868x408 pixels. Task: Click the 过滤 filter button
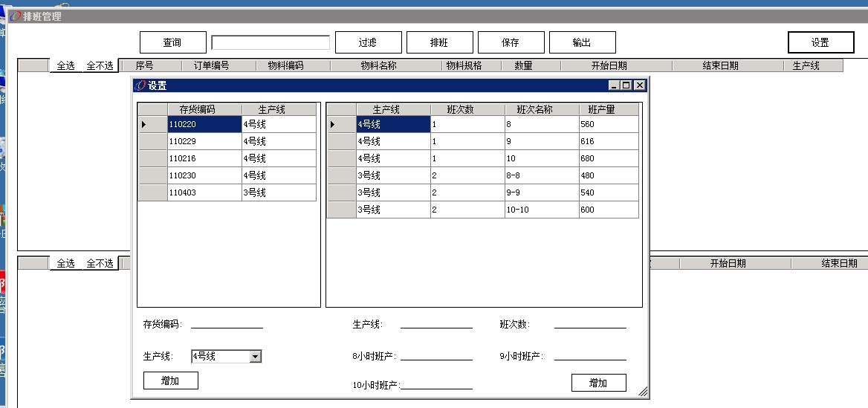pyautogui.click(x=368, y=42)
